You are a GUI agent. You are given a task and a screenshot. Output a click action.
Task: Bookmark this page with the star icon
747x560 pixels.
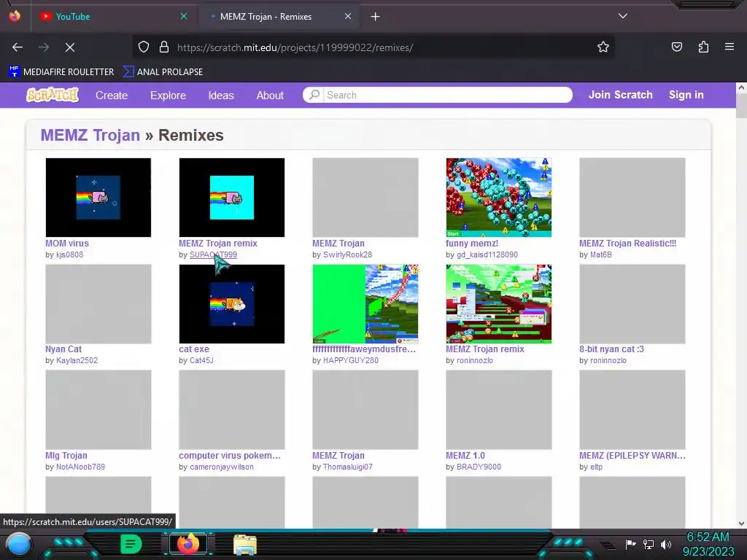point(603,47)
